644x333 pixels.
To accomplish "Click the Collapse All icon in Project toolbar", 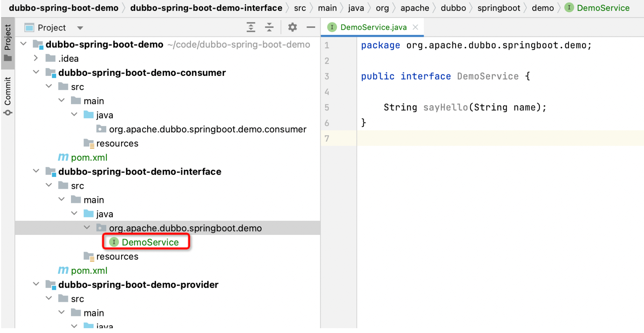I will (269, 27).
